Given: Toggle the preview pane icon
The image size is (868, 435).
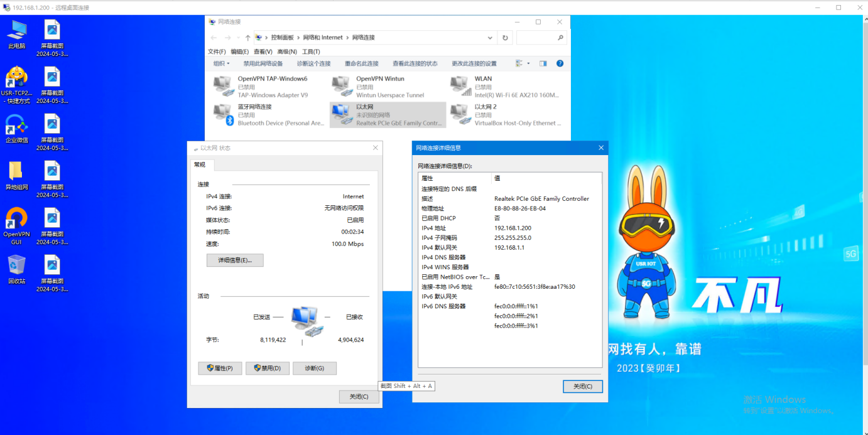Looking at the screenshot, I should 543,63.
